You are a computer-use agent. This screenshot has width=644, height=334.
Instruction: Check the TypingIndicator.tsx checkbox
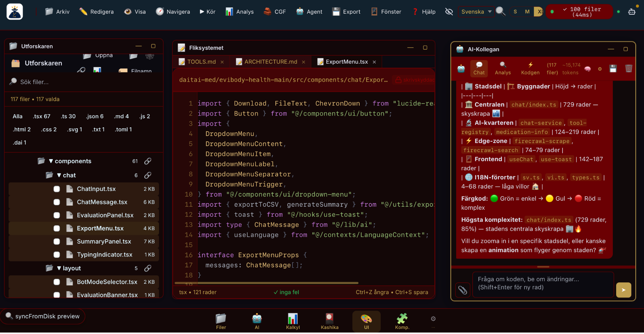[57, 255]
